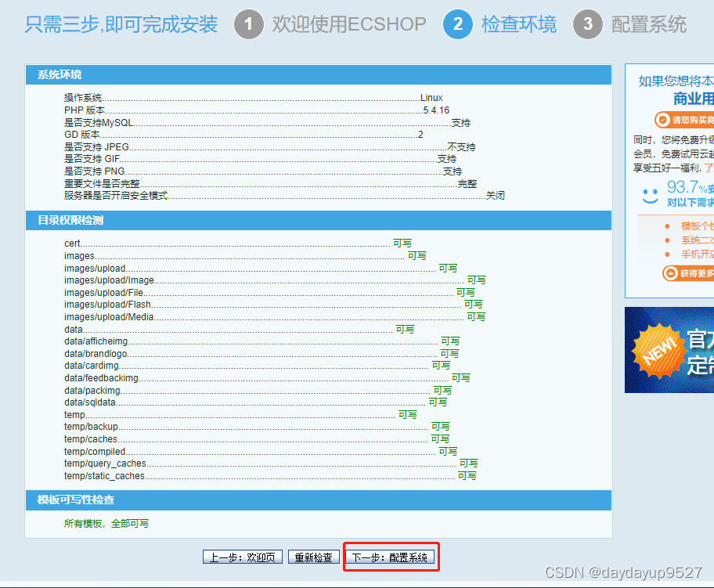Viewport: 714px width, 588px height.
Task: Click the 93.7% figure in sidebar
Action: coord(687,187)
